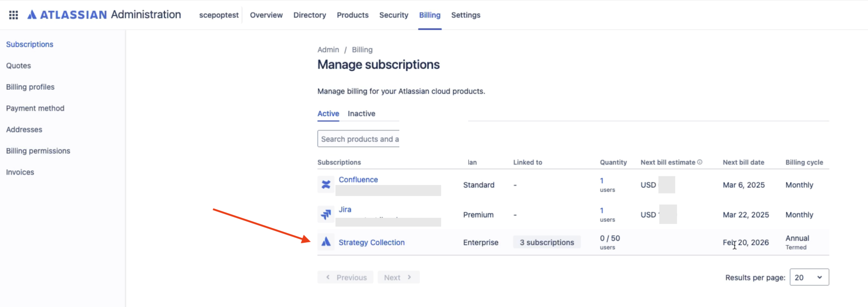Open Quotes in the sidebar

[19, 66]
